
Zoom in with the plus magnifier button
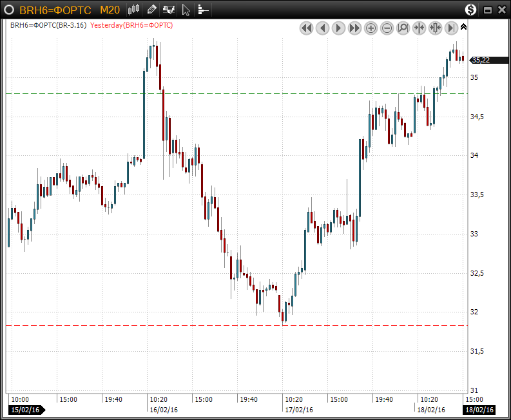coord(371,28)
